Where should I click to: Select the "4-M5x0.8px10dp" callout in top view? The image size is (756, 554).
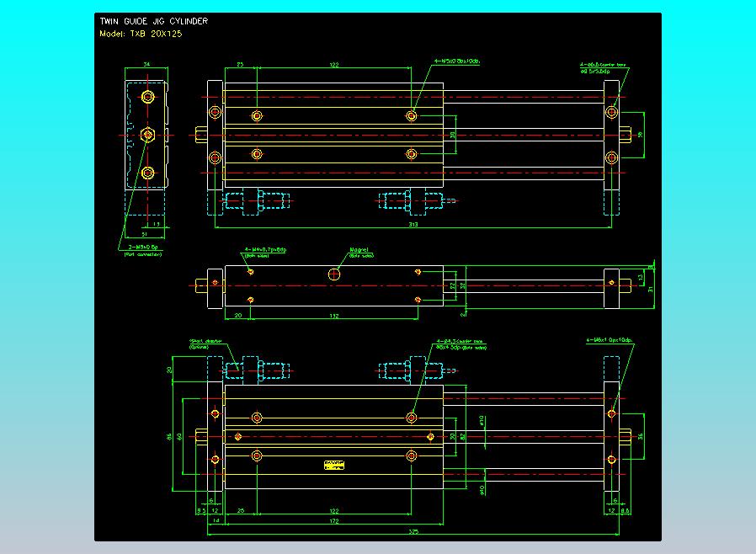coord(455,61)
